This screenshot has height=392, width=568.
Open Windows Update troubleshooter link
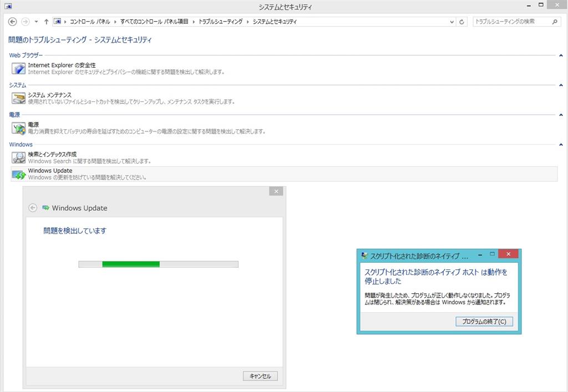click(50, 170)
